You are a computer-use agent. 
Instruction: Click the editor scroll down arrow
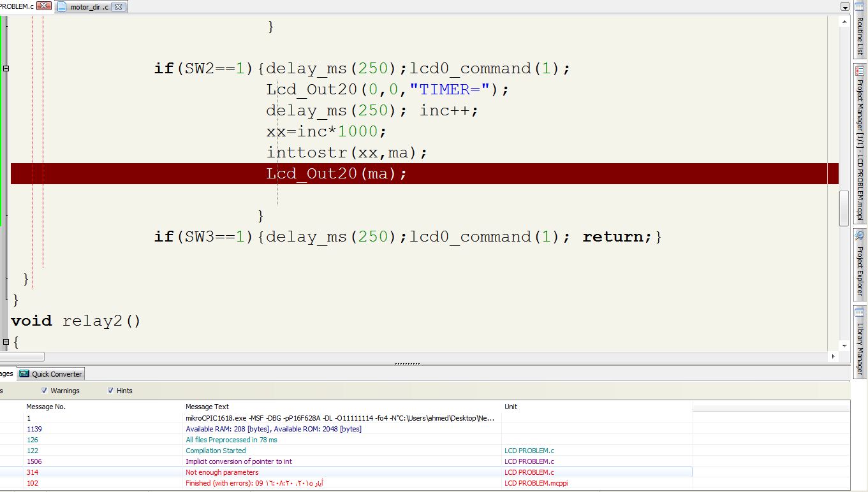tap(844, 345)
